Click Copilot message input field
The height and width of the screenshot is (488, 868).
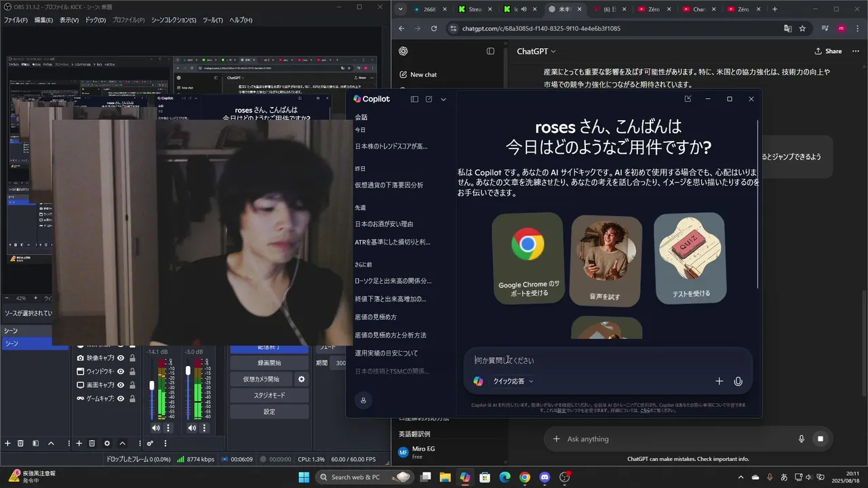[x=607, y=361]
